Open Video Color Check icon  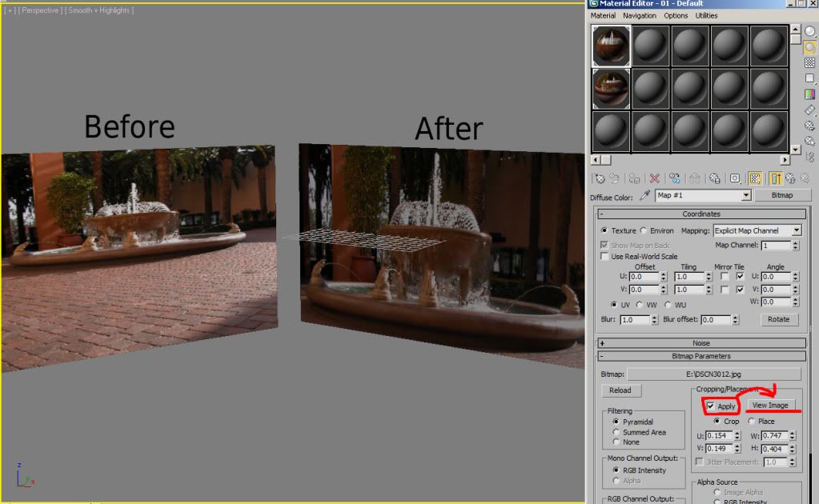809,94
